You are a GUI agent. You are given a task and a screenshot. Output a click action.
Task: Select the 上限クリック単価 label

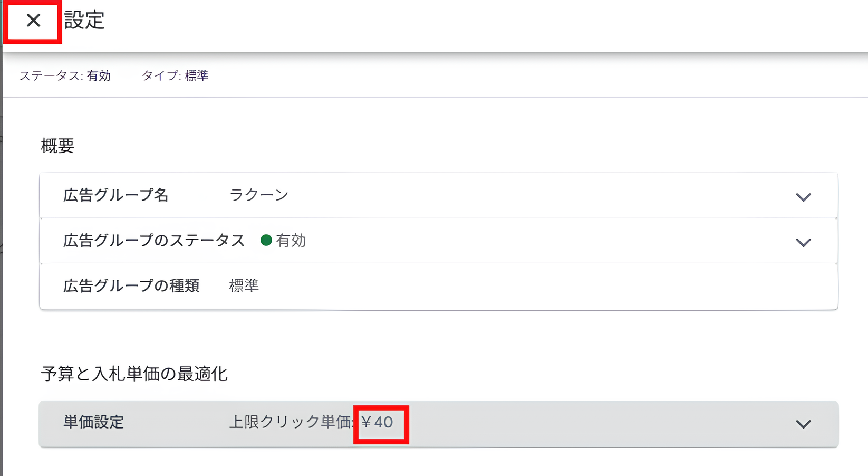291,422
